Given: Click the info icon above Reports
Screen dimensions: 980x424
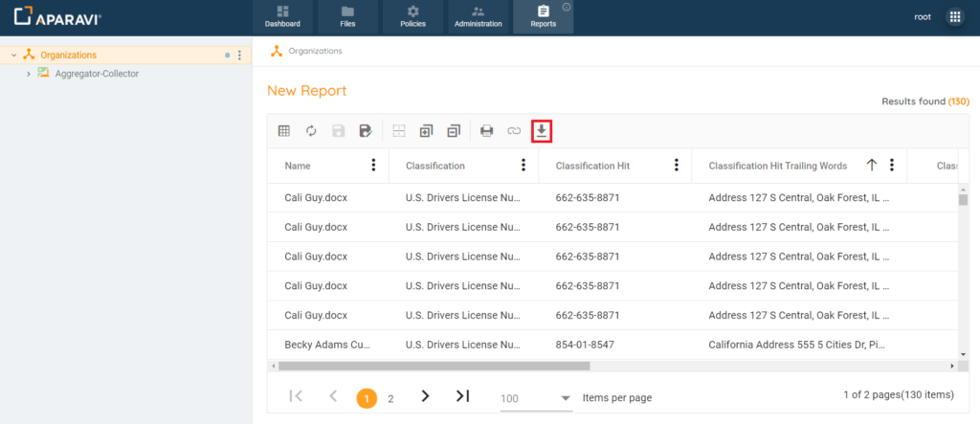Looking at the screenshot, I should (567, 7).
